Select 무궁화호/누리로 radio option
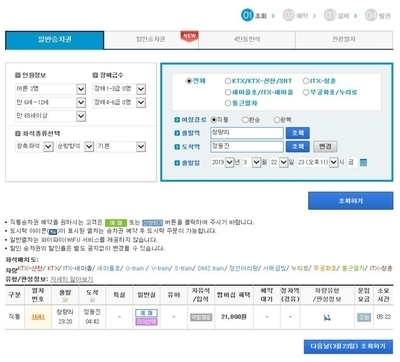Screen dimensions: 400x362 click(306, 92)
